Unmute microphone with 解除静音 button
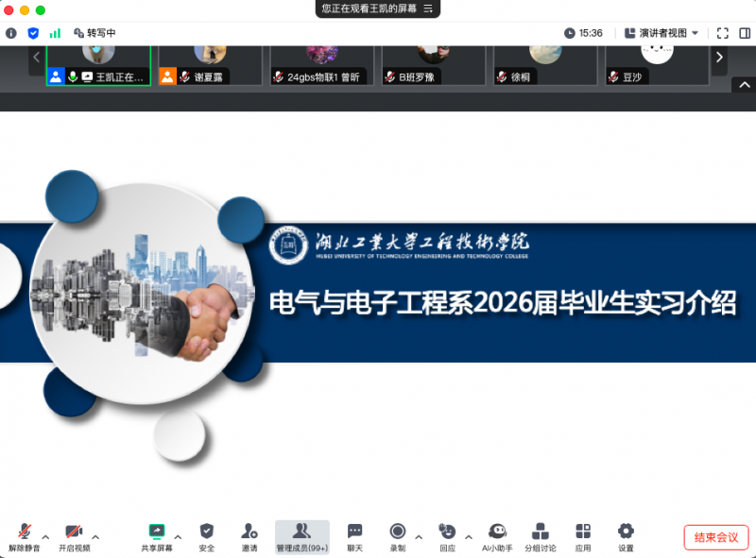The width and height of the screenshot is (756, 558). (x=25, y=536)
